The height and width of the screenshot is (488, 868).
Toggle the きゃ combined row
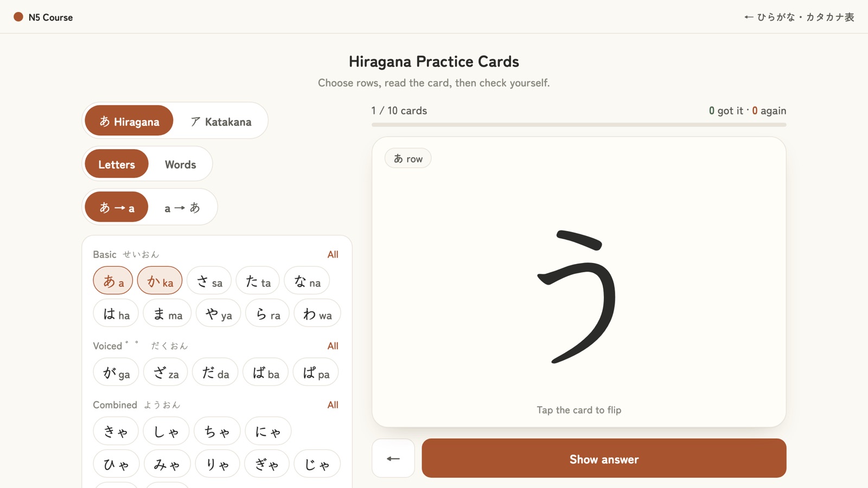tap(116, 431)
